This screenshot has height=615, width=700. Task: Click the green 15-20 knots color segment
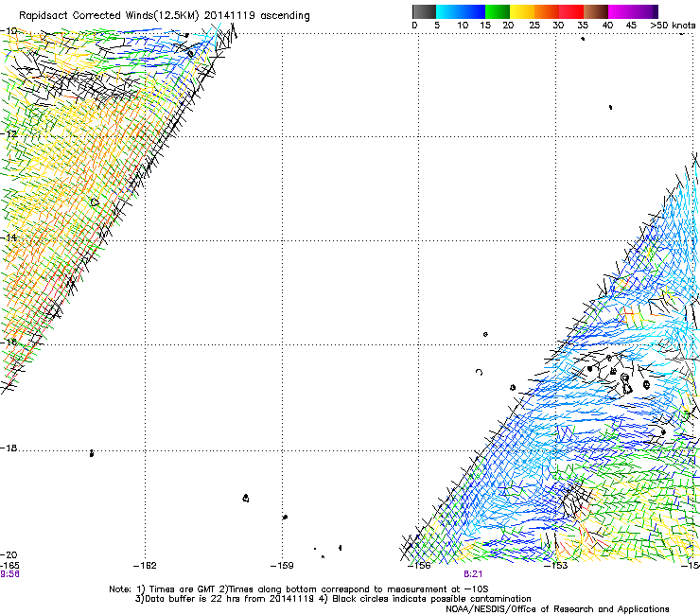point(498,11)
